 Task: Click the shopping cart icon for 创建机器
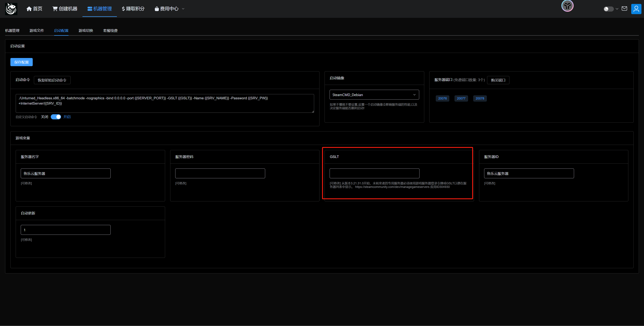[x=55, y=9]
